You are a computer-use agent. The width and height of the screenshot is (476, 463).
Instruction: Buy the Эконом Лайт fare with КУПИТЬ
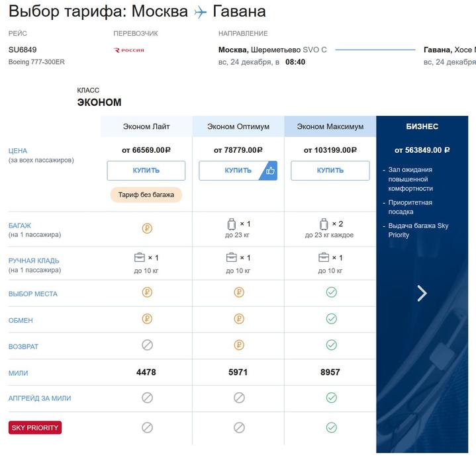(x=146, y=171)
